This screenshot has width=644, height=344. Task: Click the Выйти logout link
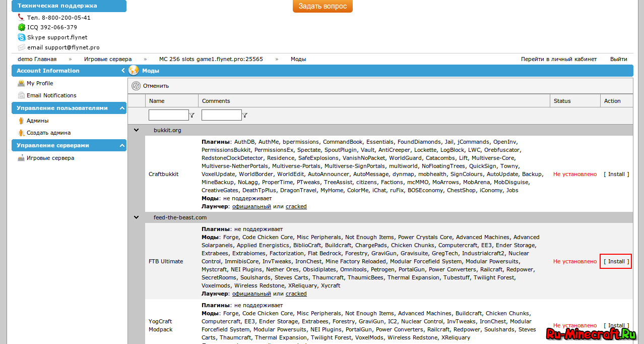point(619,59)
